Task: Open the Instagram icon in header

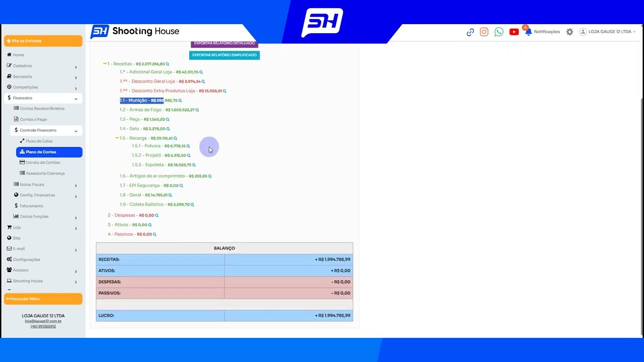Action: [x=484, y=32]
